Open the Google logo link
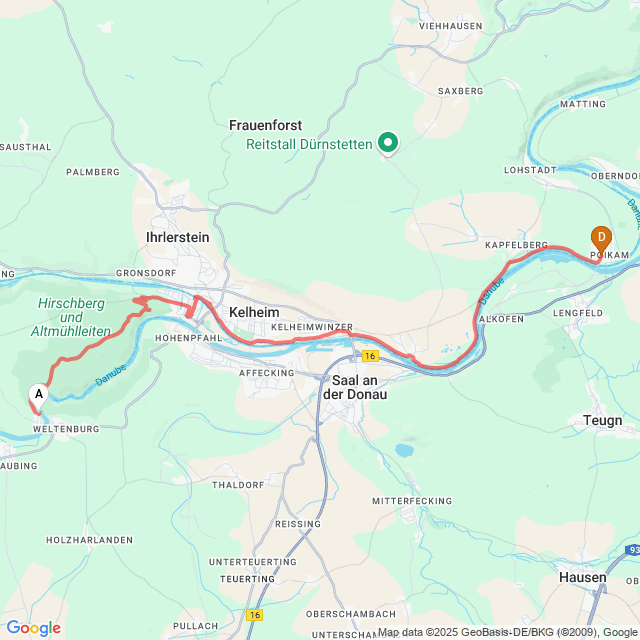 click(x=33, y=628)
